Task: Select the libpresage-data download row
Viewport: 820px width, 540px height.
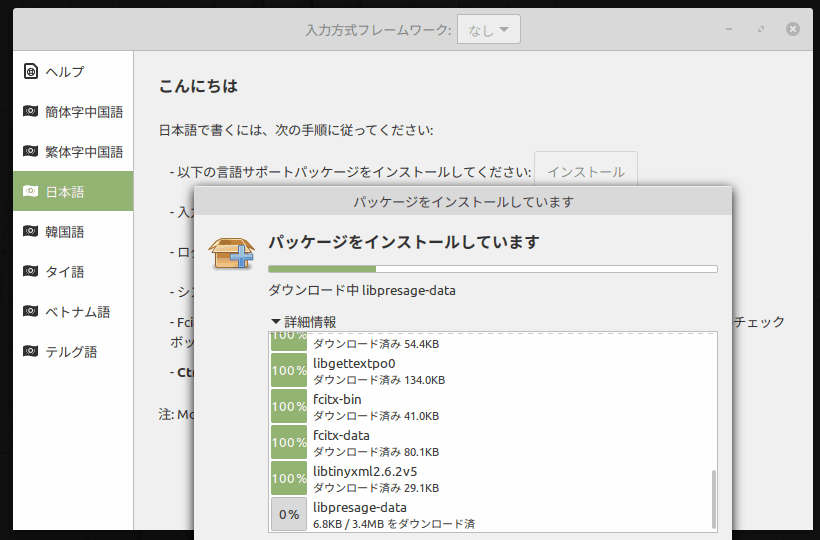Action: (492, 514)
